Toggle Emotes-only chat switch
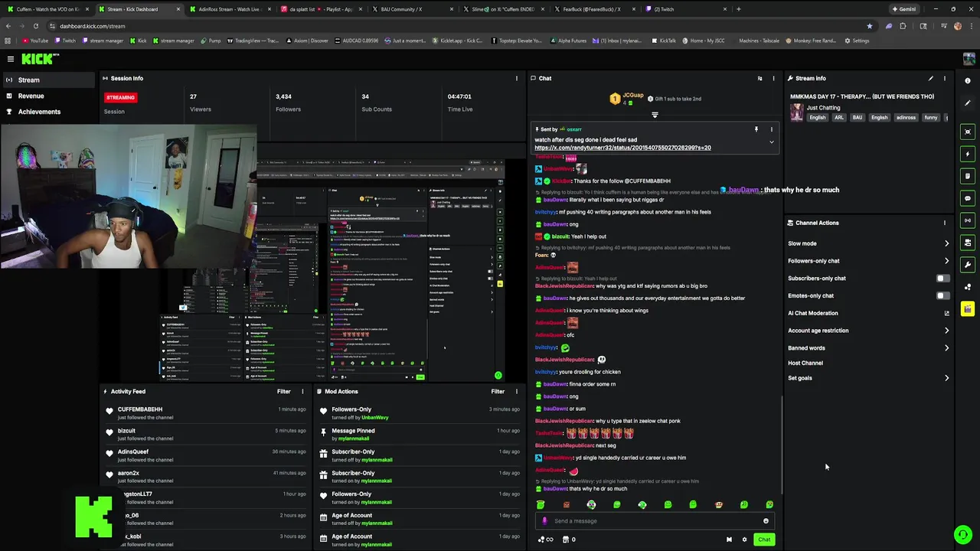Image resolution: width=980 pixels, height=551 pixels. (x=942, y=295)
